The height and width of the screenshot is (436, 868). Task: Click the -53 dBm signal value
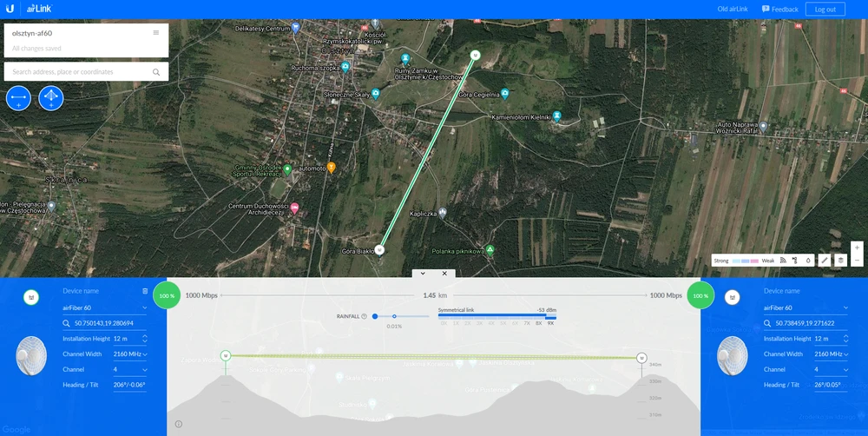point(546,310)
